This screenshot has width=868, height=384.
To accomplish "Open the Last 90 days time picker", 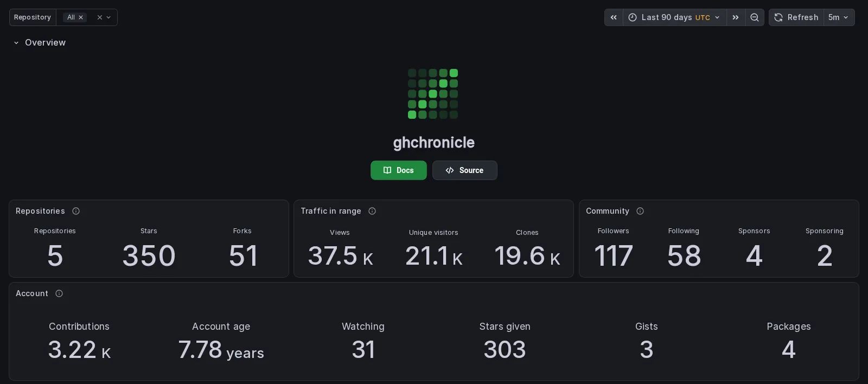I will click(675, 17).
